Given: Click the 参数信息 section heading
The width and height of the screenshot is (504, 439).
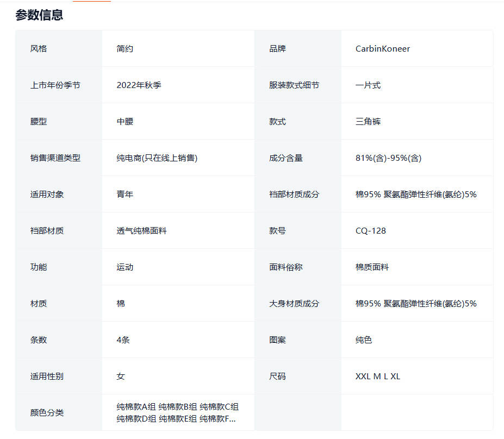Looking at the screenshot, I should [x=39, y=15].
